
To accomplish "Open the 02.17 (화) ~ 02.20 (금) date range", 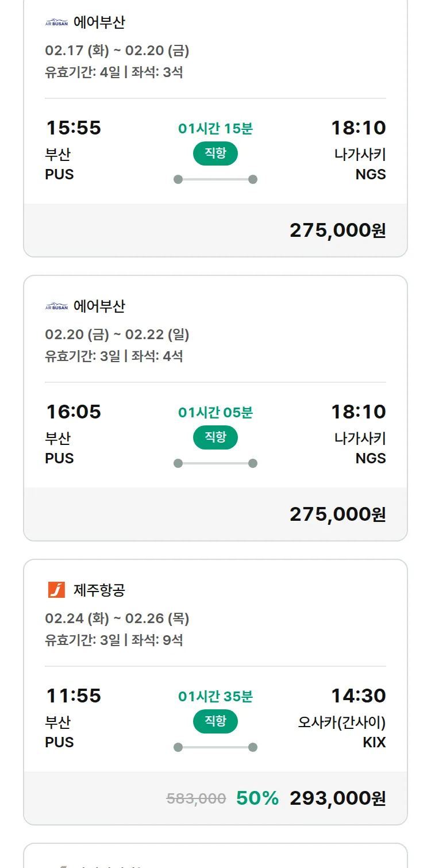I will click(x=117, y=51).
